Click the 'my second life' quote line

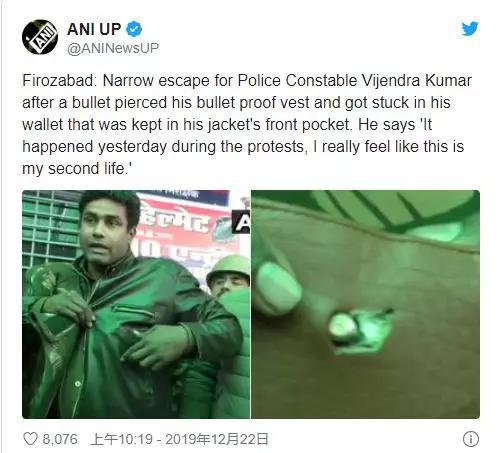77,169
